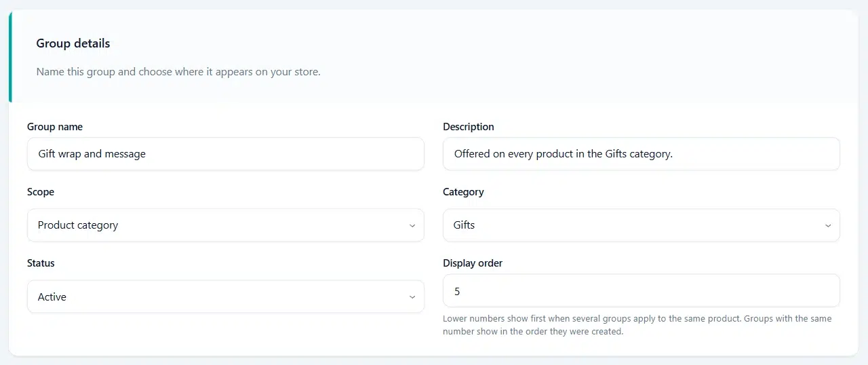Click the Category label
This screenshot has height=365, width=868.
[463, 192]
